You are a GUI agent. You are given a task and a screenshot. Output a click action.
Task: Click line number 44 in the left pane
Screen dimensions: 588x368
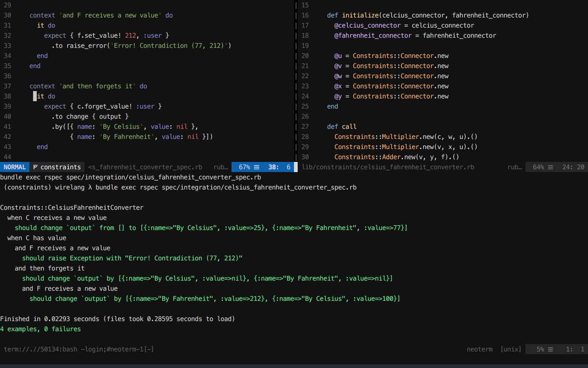click(x=7, y=157)
